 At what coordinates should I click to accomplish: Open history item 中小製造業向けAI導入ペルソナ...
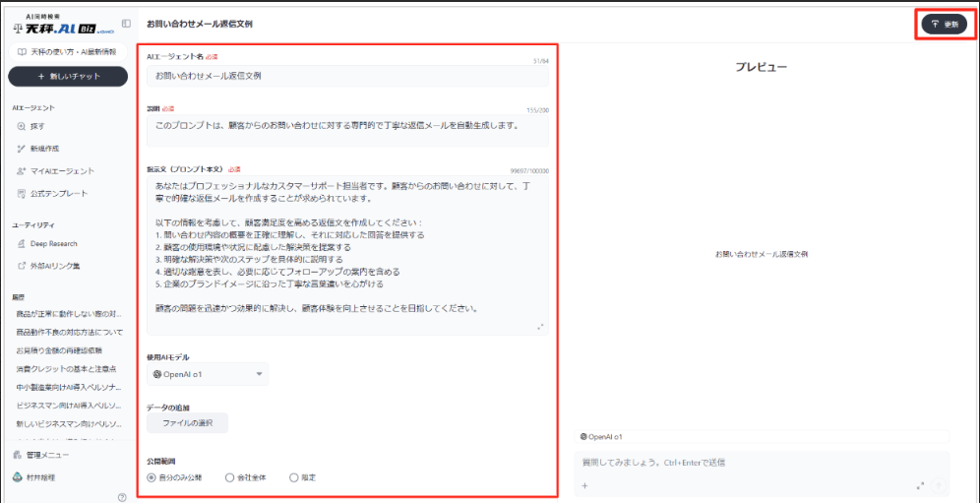click(x=70, y=387)
